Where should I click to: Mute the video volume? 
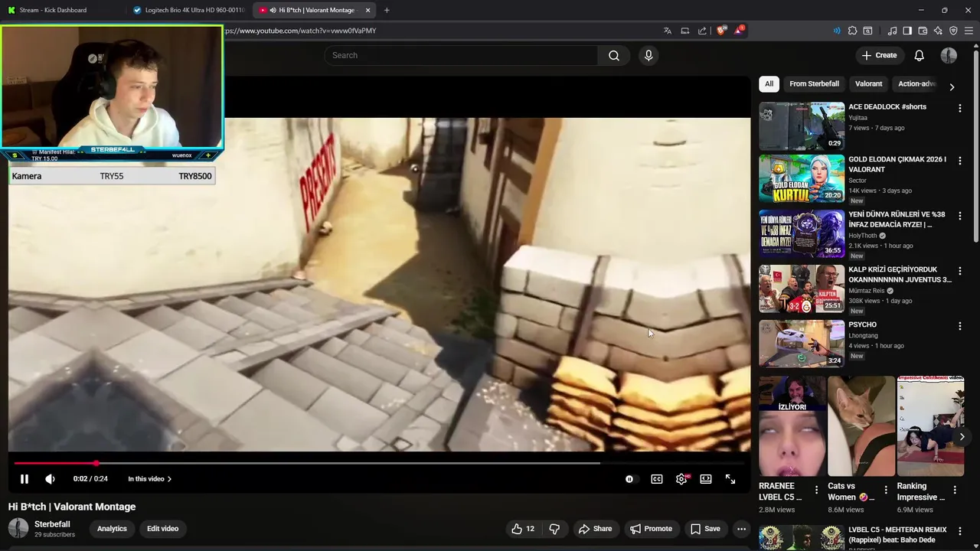click(50, 479)
